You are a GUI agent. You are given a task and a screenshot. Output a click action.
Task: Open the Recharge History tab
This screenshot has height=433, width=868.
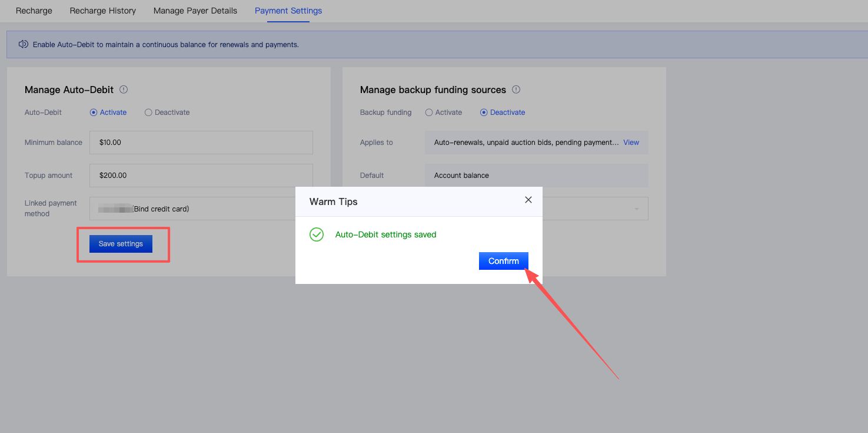click(x=102, y=11)
